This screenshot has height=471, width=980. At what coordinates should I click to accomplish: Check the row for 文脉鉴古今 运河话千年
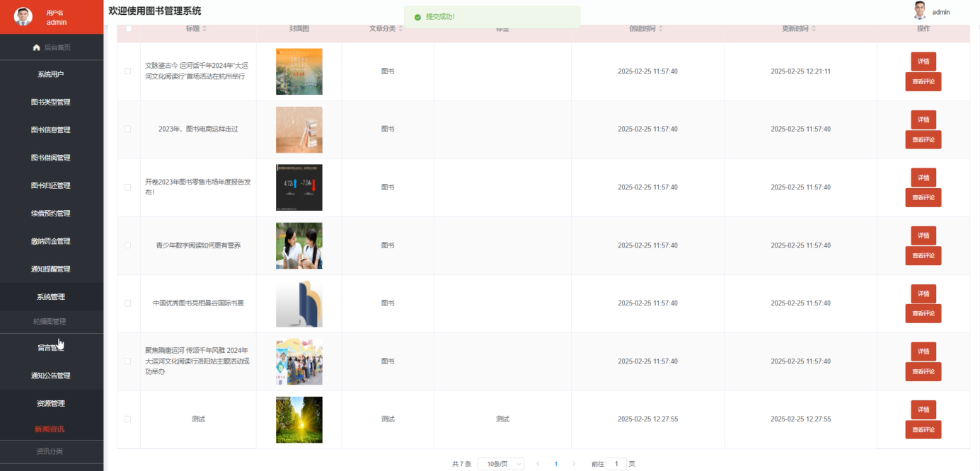coord(128,71)
